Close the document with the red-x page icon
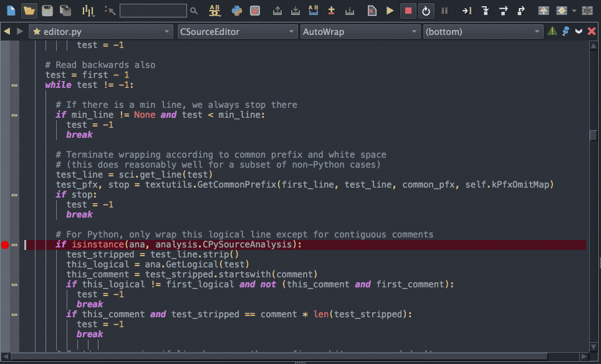 click(x=372, y=11)
